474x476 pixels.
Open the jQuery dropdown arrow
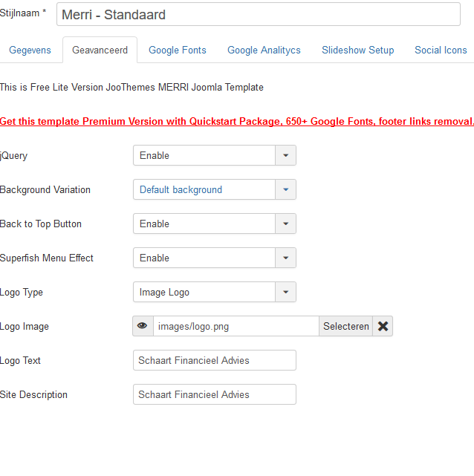pyautogui.click(x=285, y=155)
